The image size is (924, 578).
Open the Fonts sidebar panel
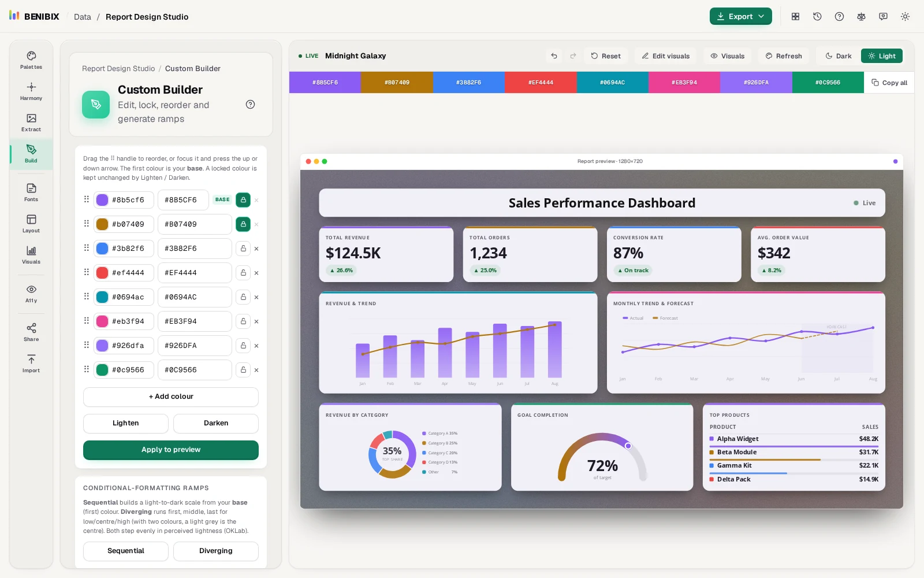31,192
